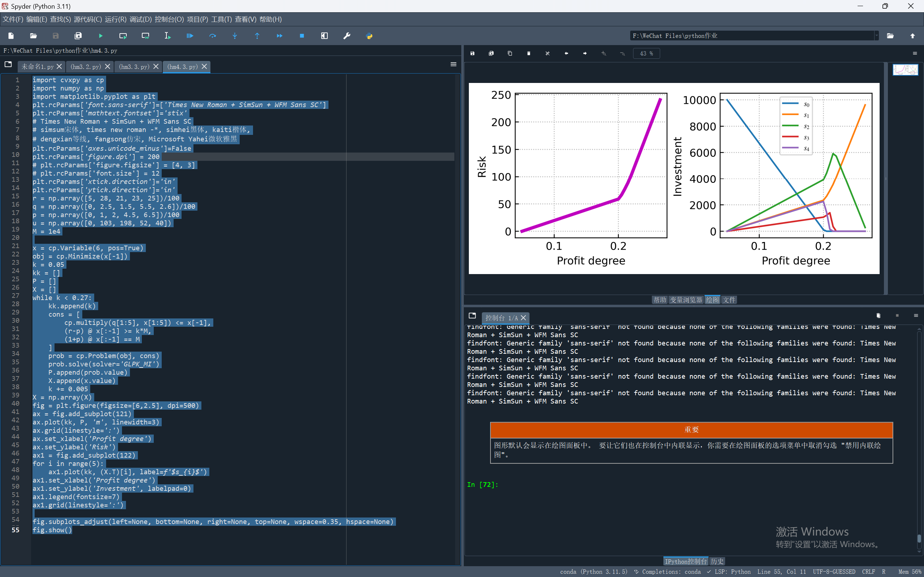924x577 pixels.
Task: Close the hm4.3.py tab
Action: point(205,67)
